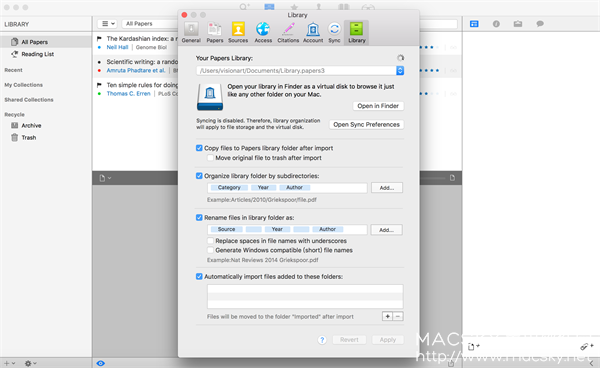Click the document icon at preview bar right

tap(452, 178)
